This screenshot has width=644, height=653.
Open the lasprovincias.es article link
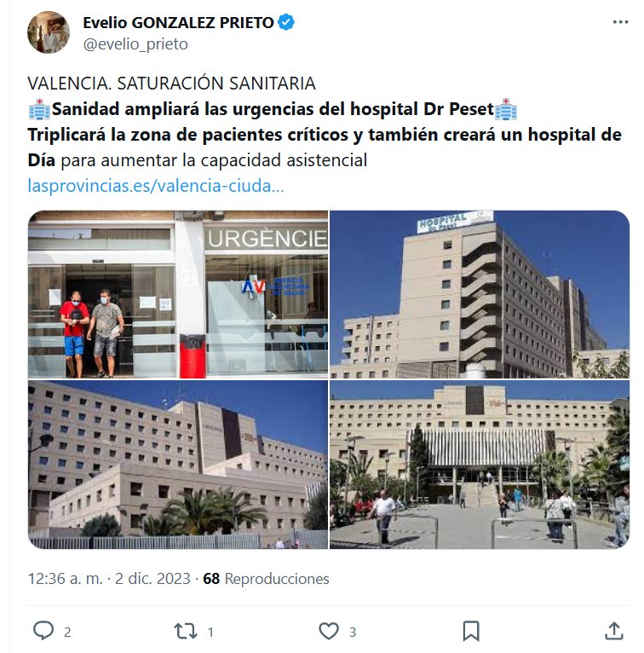[156, 185]
